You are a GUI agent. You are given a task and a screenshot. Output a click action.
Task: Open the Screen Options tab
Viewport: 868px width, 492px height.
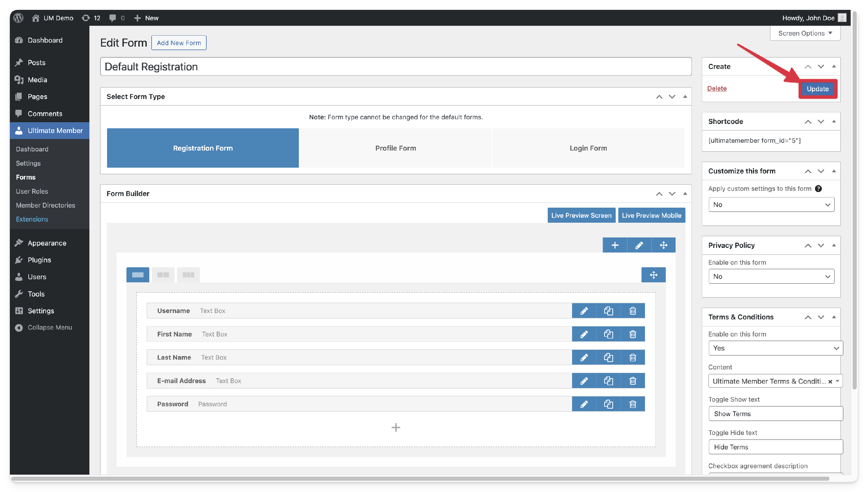(x=805, y=33)
